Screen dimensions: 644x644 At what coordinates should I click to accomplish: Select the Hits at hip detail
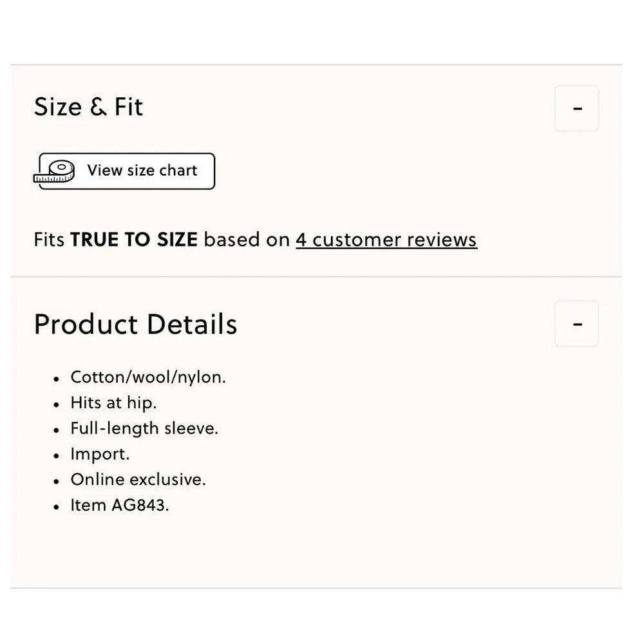(113, 402)
